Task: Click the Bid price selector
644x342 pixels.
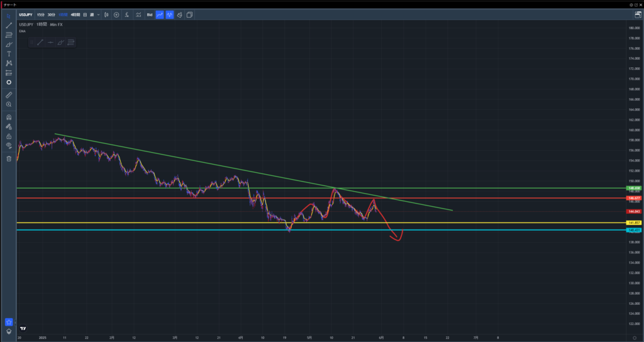Action: click(x=150, y=15)
